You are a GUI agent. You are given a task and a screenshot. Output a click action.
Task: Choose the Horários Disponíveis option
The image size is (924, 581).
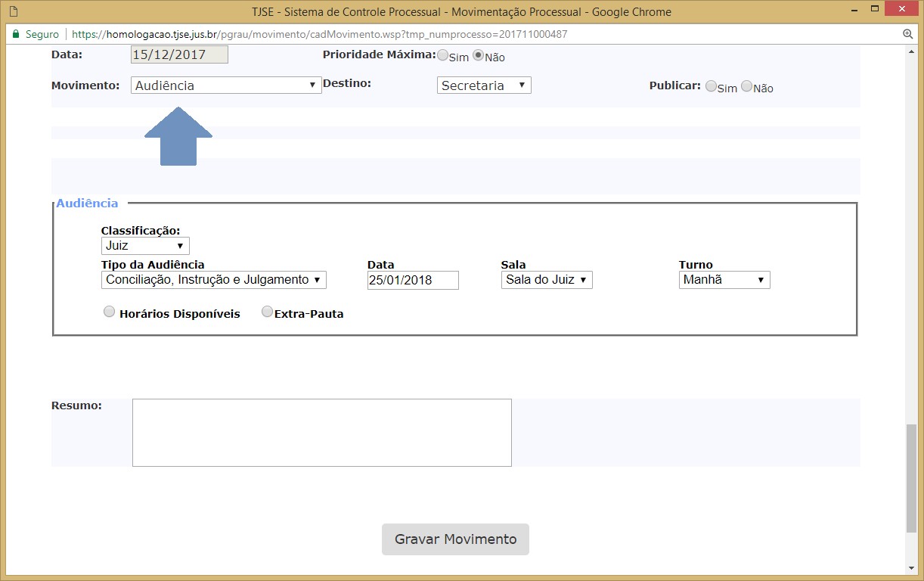(x=110, y=312)
